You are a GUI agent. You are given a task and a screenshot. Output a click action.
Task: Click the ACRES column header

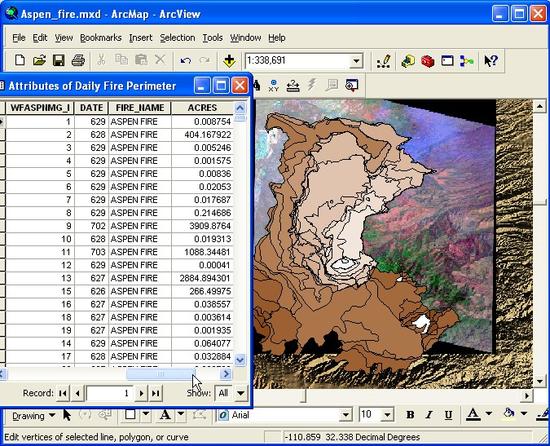click(x=202, y=108)
